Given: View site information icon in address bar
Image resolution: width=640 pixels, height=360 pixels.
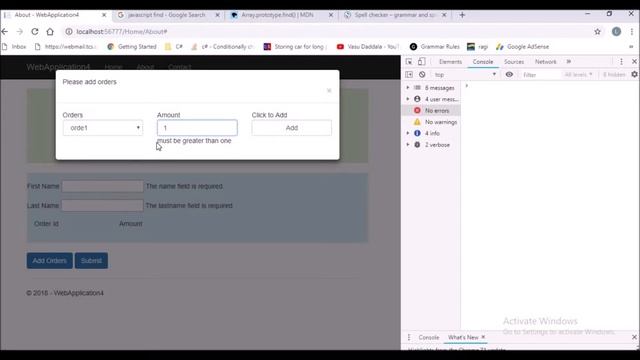Looking at the screenshot, I should [69, 31].
